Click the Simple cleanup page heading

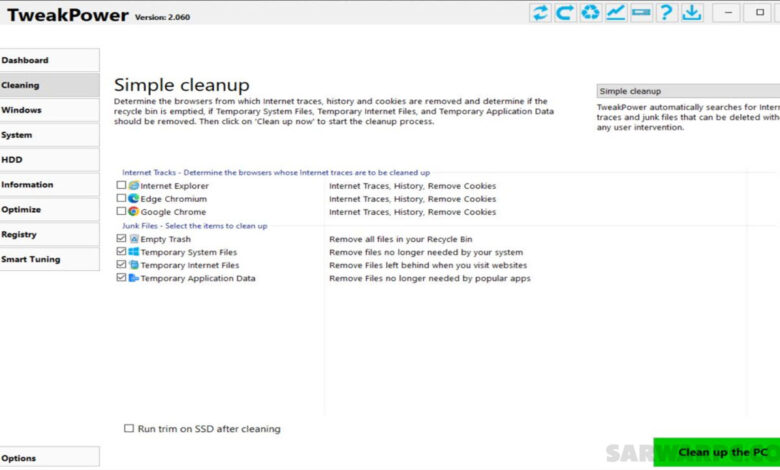tap(182, 85)
